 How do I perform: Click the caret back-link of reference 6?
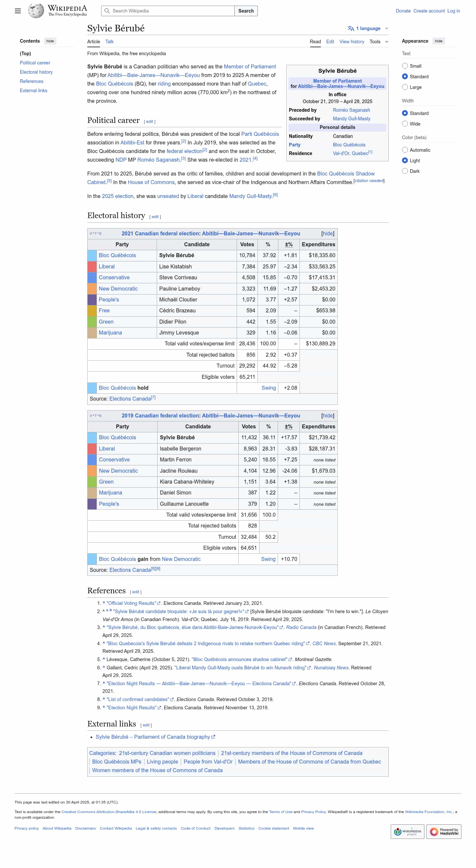coord(104,668)
